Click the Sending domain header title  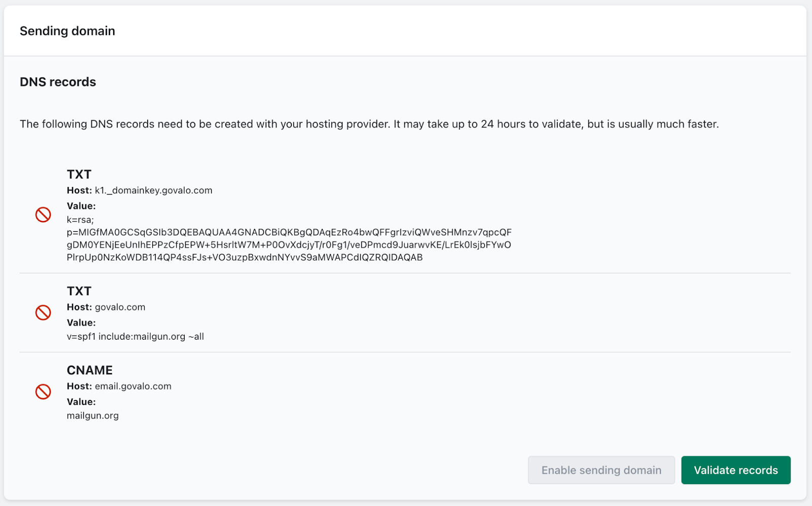click(x=67, y=31)
